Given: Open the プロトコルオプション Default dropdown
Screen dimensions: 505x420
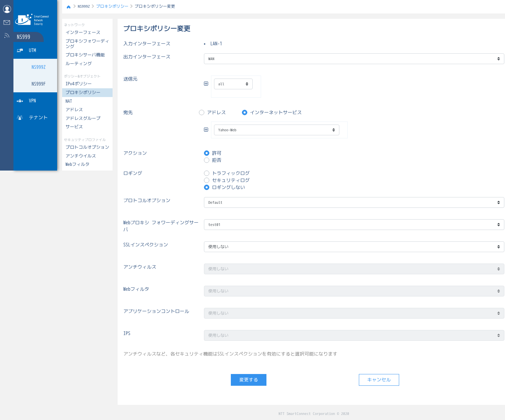Looking at the screenshot, I should 354,202.
